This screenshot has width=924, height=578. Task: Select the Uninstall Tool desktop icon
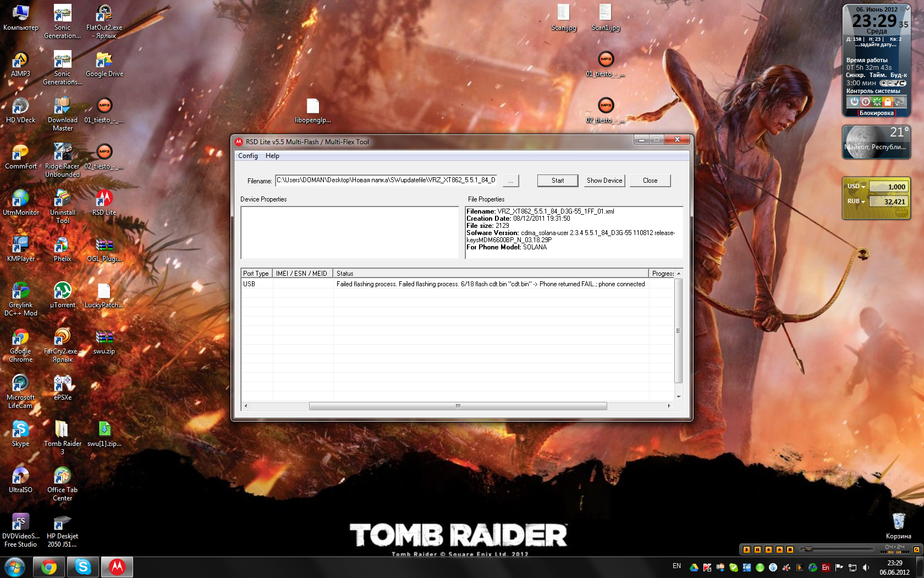63,207
